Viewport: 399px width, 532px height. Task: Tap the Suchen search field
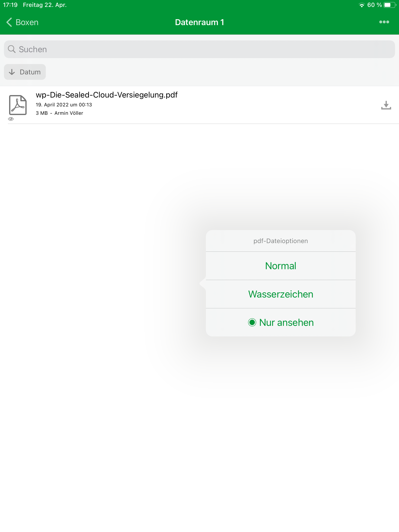pos(199,49)
